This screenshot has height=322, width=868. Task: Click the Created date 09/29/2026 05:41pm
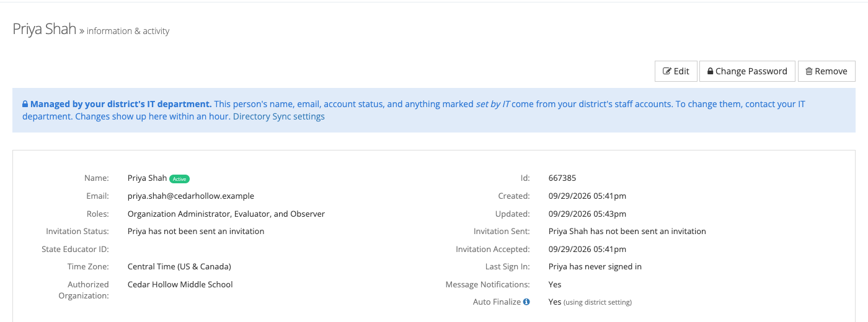(x=587, y=196)
